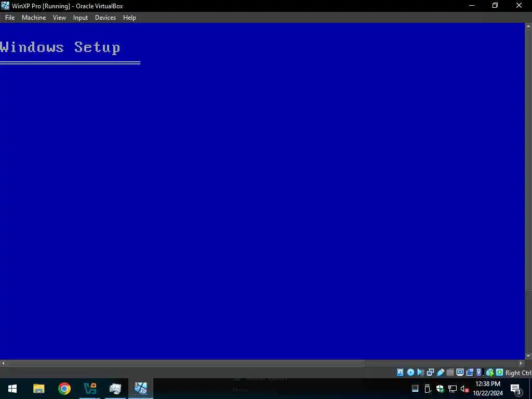Click the green mouse integration status icon
Screen dimensions: 532x399
(489, 373)
